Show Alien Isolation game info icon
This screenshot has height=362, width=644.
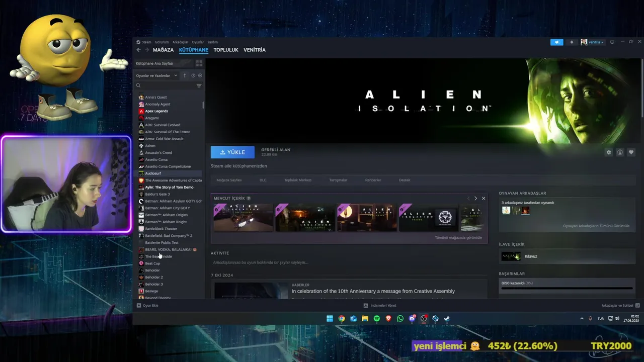tap(620, 152)
